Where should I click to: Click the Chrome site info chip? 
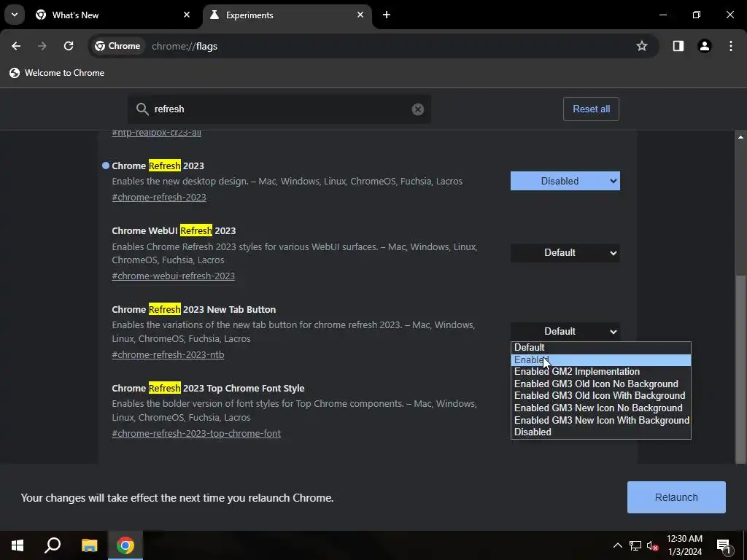pos(117,46)
